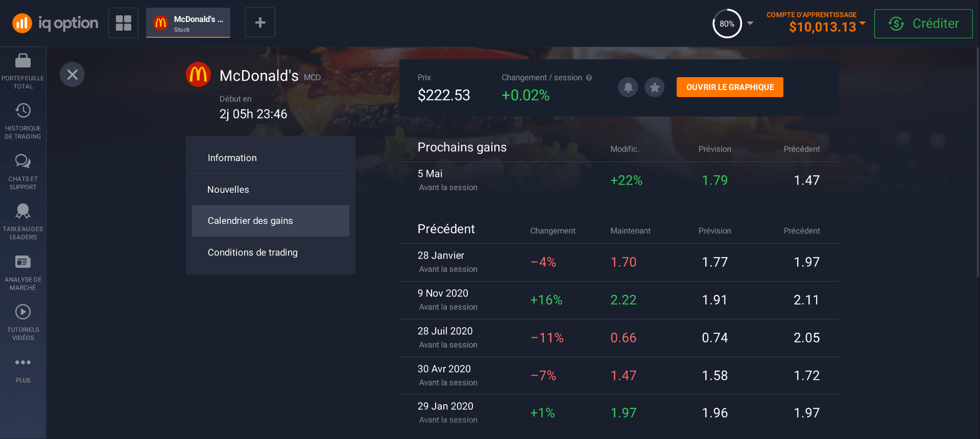
Task: Add a new asset tab
Action: tap(260, 22)
